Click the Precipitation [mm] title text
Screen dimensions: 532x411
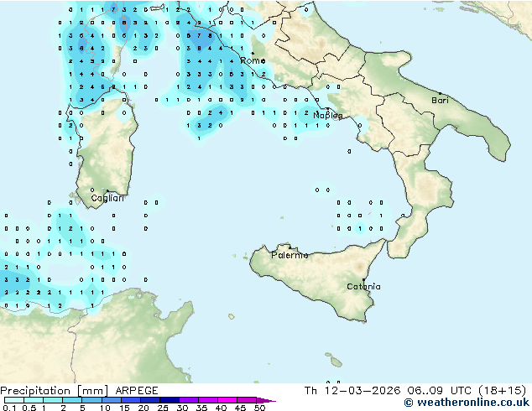[x=54, y=391]
